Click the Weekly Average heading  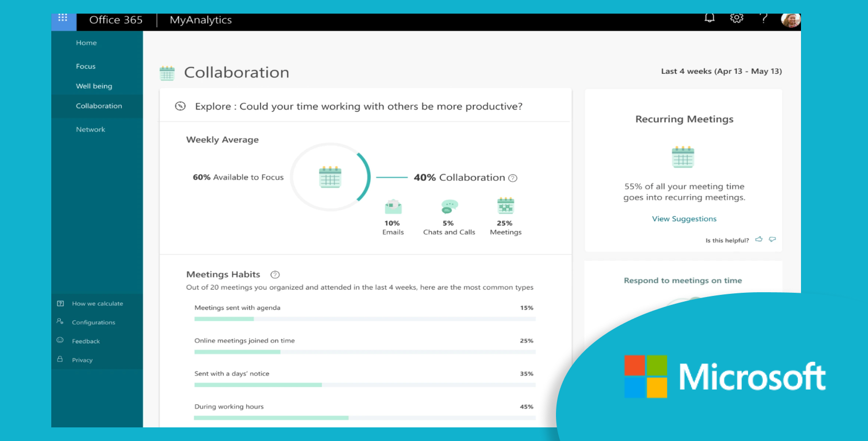click(222, 140)
